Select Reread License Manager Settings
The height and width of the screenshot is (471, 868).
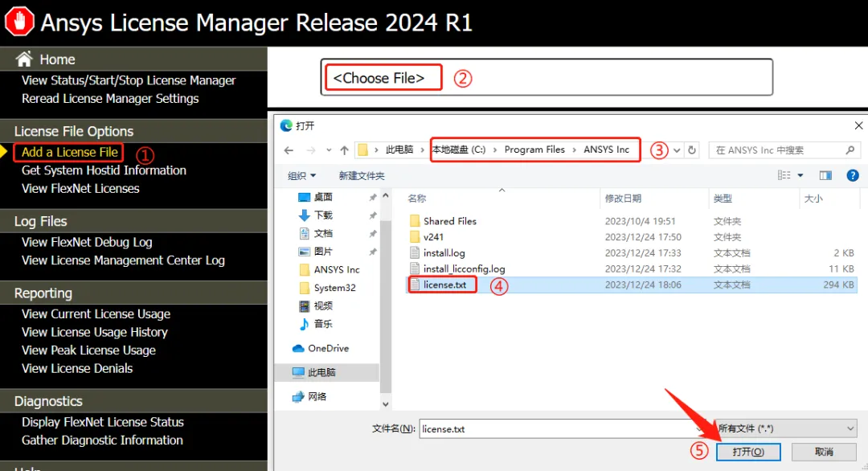pos(110,99)
